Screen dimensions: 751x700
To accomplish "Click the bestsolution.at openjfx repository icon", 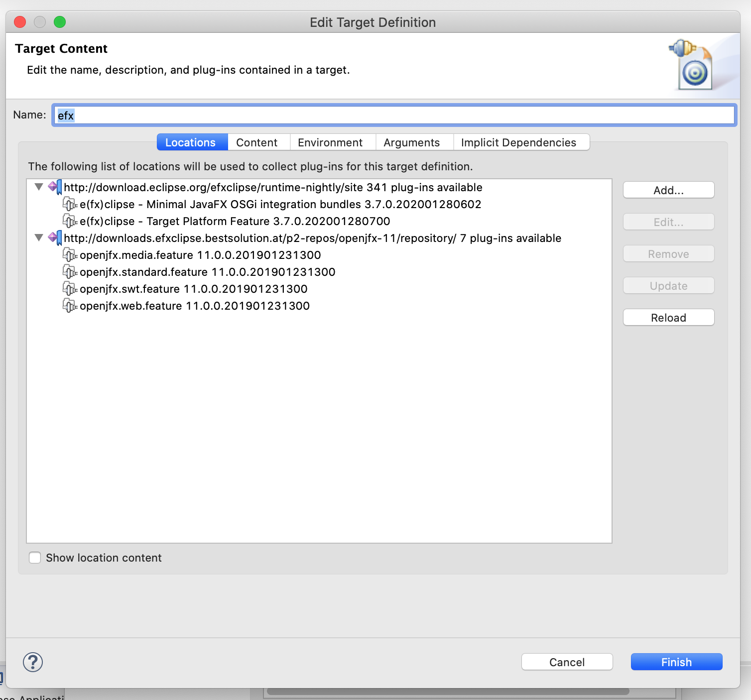I will tap(55, 238).
